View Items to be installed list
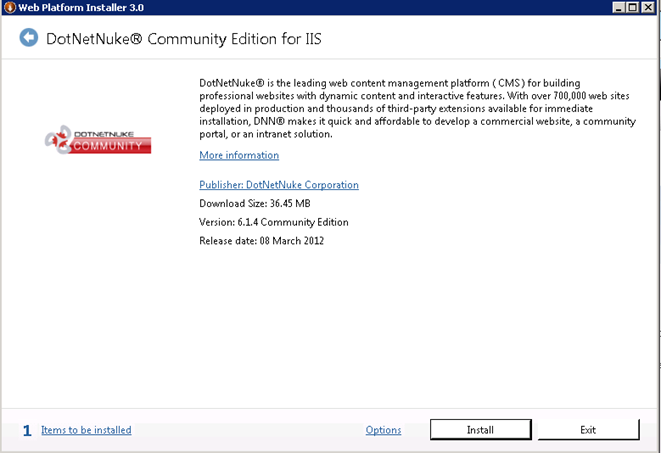 point(86,430)
